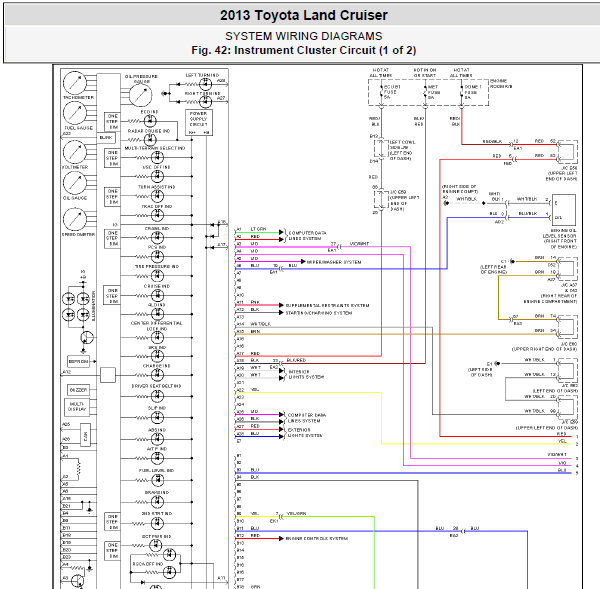600x589 pixels.
Task: Select the voltmeter dial symbol
Action: click(75, 152)
